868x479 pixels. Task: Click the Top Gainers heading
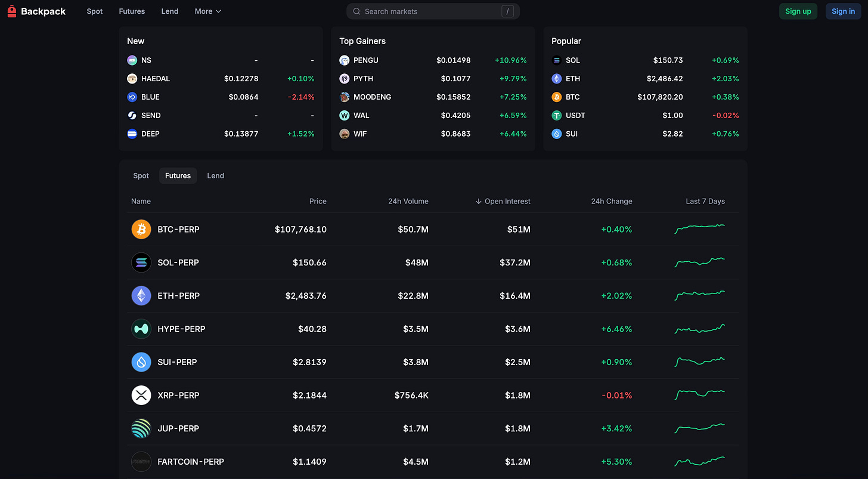(x=362, y=41)
